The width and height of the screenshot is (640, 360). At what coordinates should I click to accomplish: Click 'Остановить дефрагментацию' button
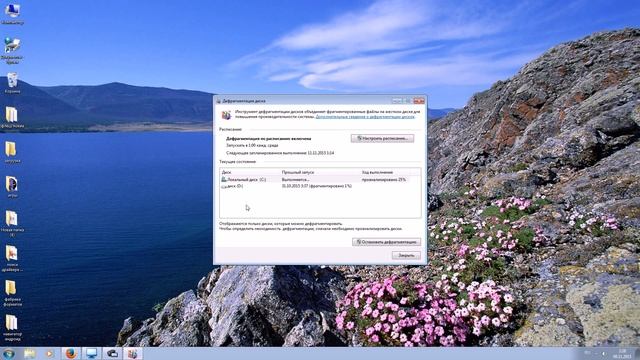pyautogui.click(x=387, y=242)
